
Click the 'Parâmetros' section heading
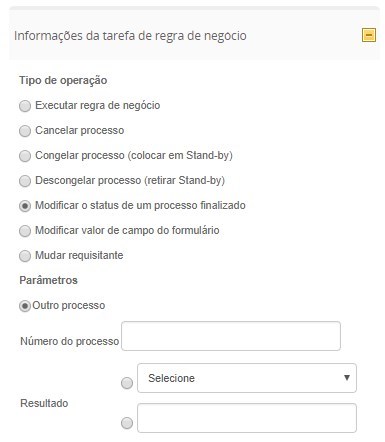(x=48, y=280)
